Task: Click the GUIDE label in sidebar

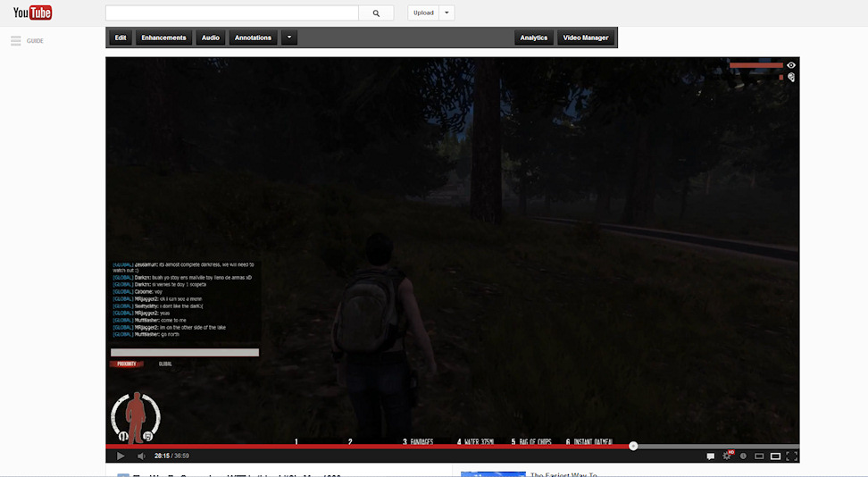Action: [35, 41]
